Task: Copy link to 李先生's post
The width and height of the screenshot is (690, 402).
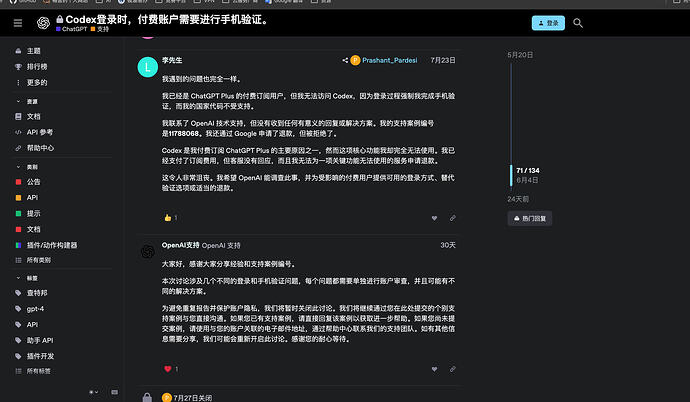Action: pyautogui.click(x=452, y=218)
